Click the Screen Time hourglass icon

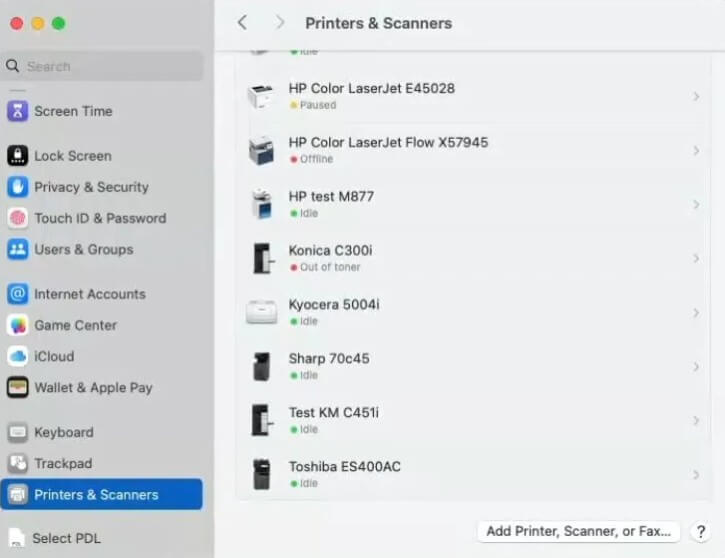17,111
